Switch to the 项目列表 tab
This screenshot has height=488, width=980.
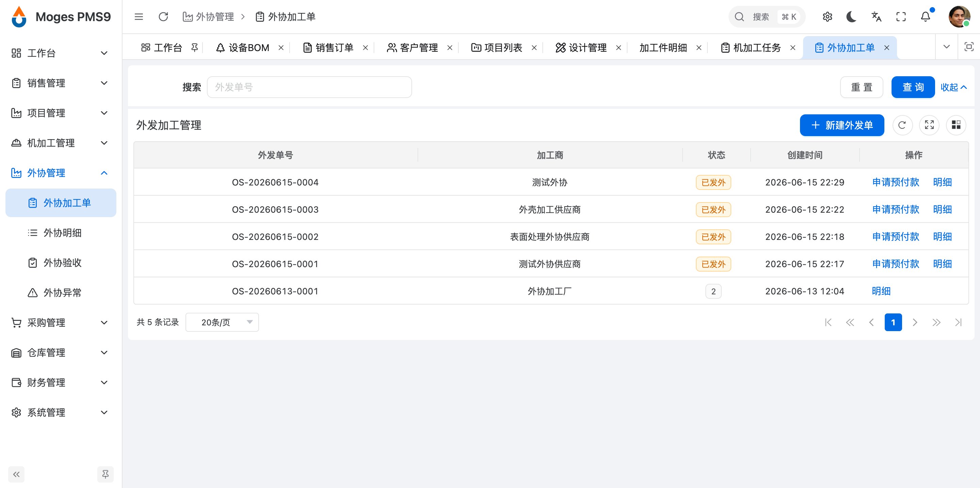tap(497, 48)
